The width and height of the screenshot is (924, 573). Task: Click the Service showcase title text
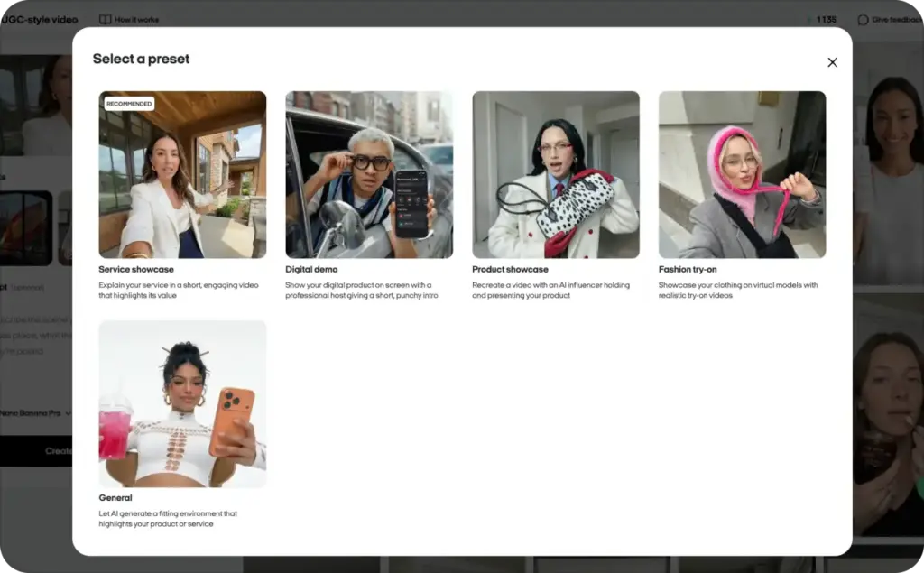(x=136, y=270)
